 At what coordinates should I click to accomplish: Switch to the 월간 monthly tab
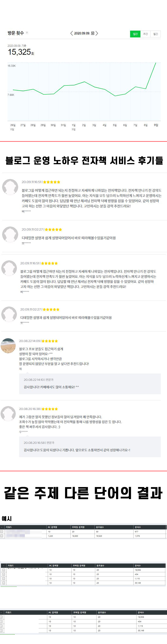(155, 34)
